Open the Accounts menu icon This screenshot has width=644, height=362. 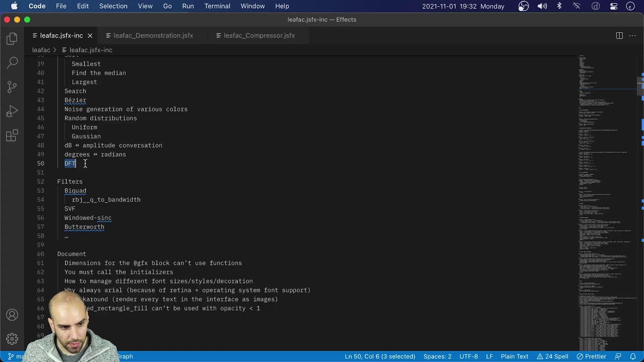[x=12, y=315]
